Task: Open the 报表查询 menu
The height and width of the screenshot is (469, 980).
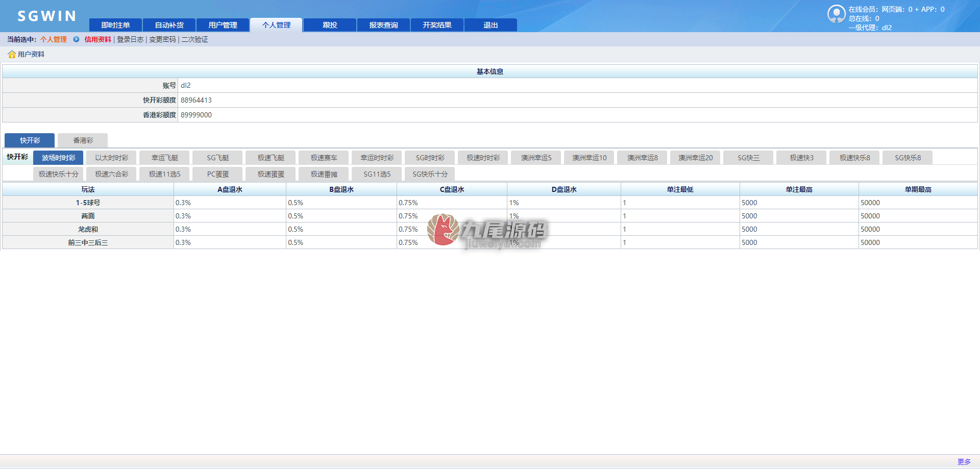Action: 383,25
